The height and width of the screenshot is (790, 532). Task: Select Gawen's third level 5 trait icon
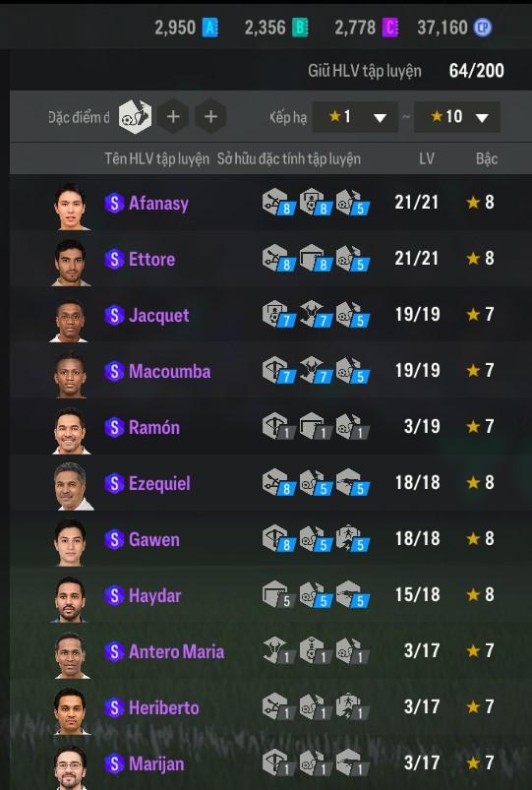(x=353, y=539)
